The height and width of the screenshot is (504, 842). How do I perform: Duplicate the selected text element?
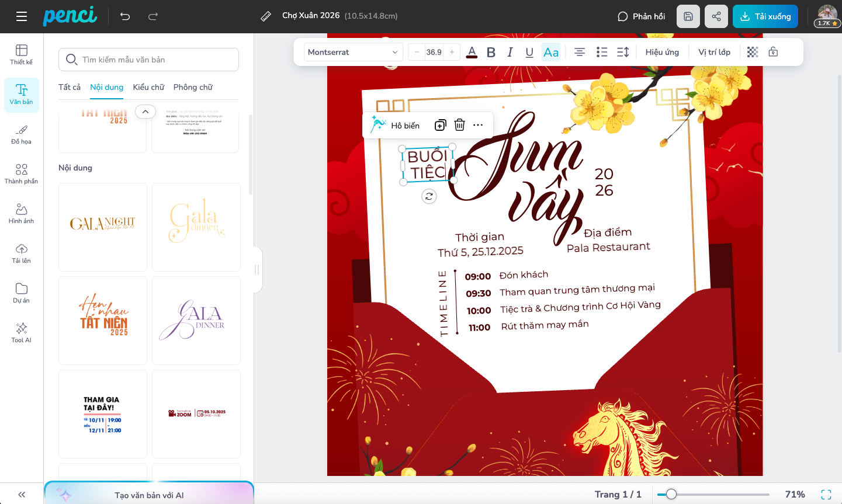point(441,125)
